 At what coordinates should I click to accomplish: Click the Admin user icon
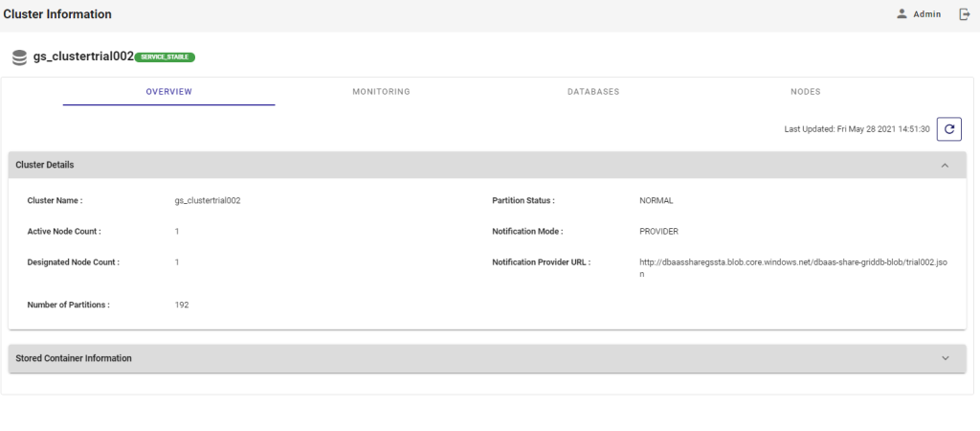[x=902, y=13]
